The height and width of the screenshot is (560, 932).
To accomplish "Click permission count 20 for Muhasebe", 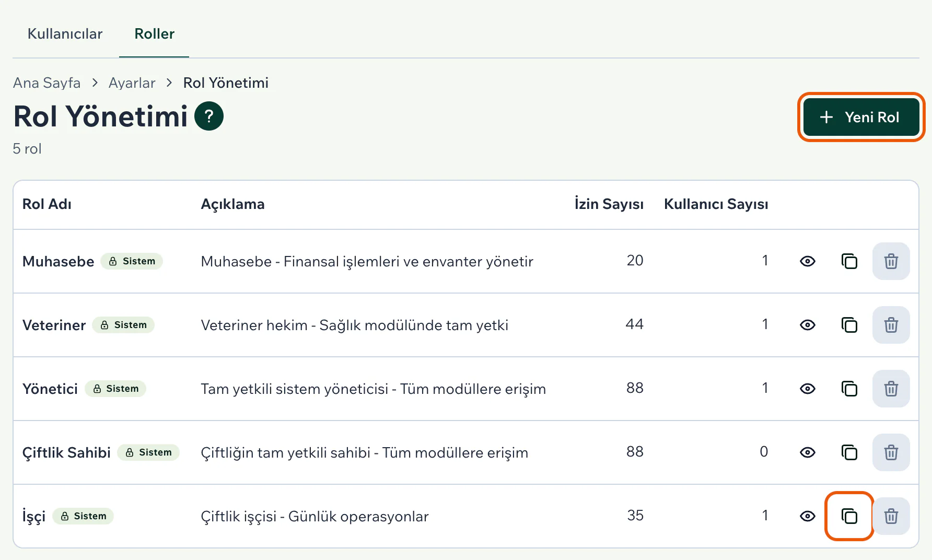I will coord(635,261).
